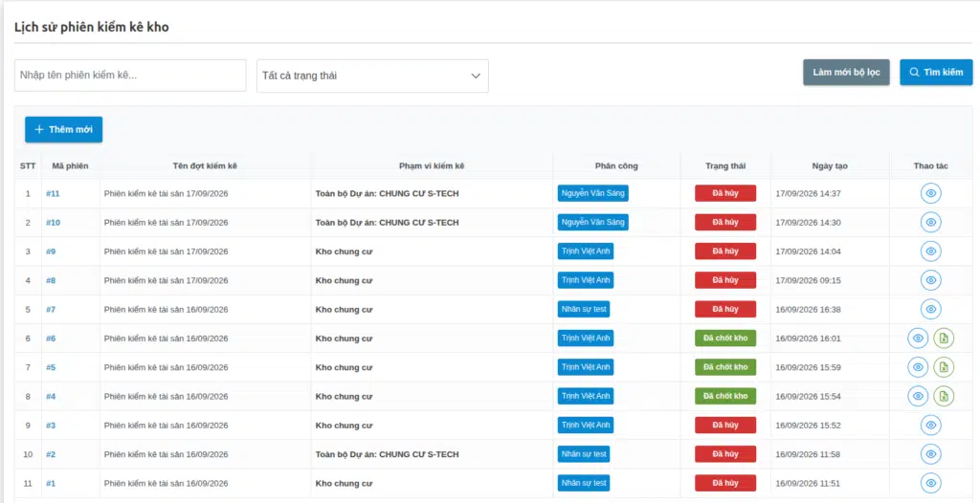Click 'Đã hủy' status badge in row #11
The width and height of the screenshot is (980, 503).
pos(725,193)
